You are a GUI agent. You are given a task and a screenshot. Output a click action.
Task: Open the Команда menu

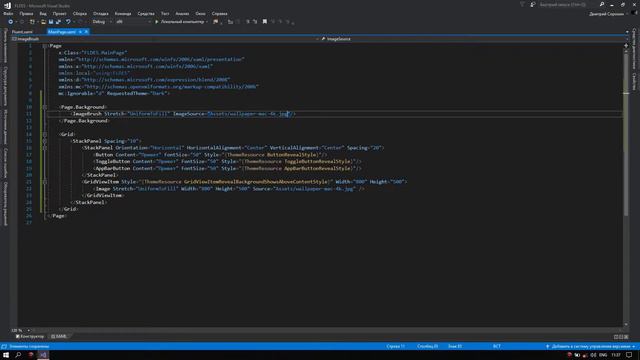(x=123, y=13)
